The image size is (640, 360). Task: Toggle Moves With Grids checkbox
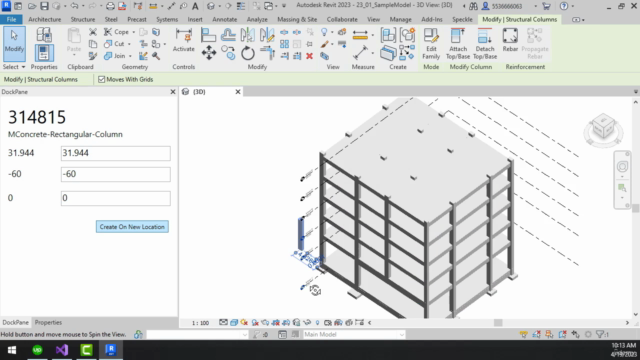click(101, 80)
